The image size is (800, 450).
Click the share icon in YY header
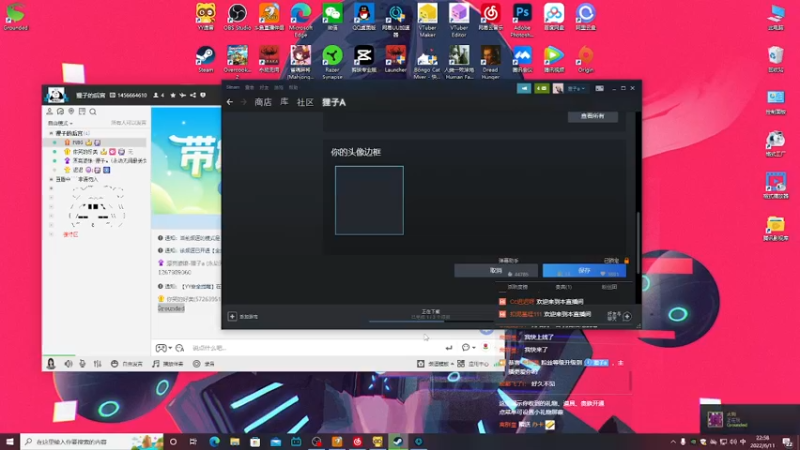(193, 95)
